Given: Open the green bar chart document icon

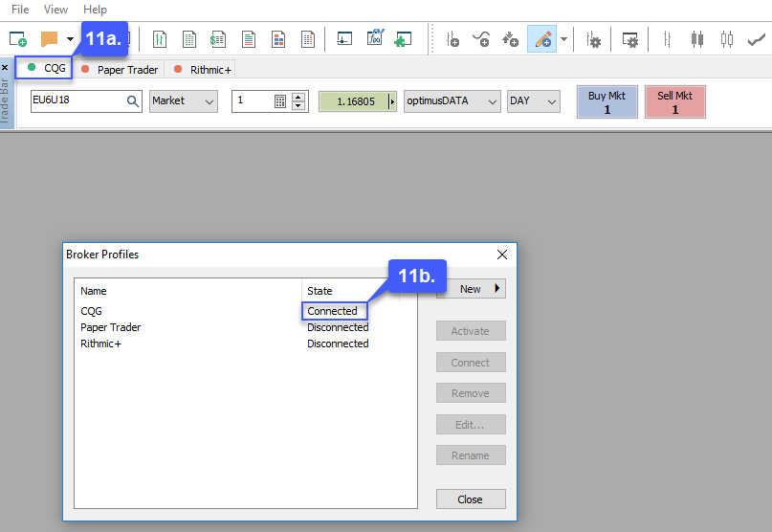Looking at the screenshot, I should (160, 39).
